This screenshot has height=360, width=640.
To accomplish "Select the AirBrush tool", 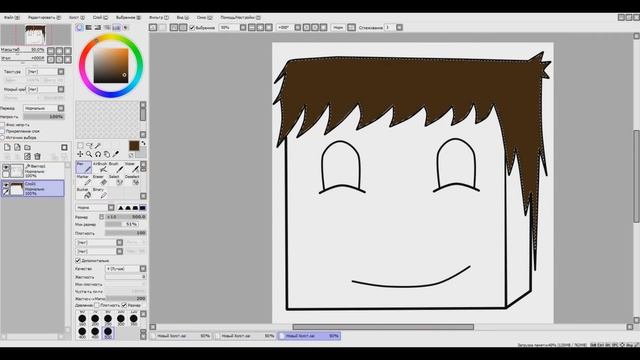I will pos(100,167).
